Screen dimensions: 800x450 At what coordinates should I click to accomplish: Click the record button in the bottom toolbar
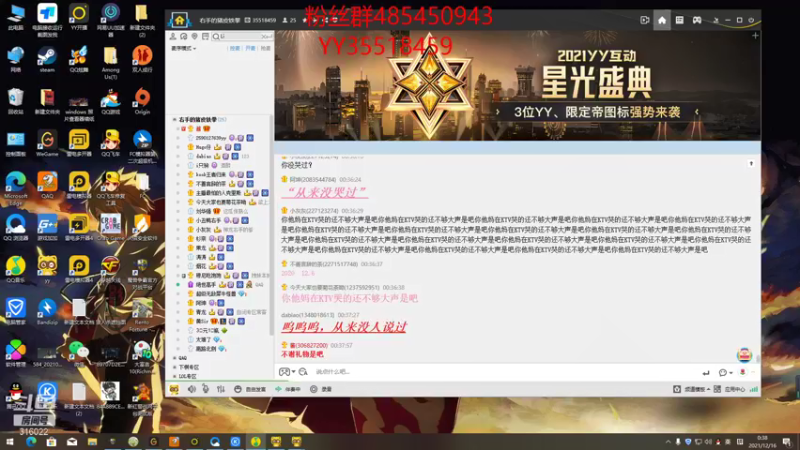pos(321,389)
